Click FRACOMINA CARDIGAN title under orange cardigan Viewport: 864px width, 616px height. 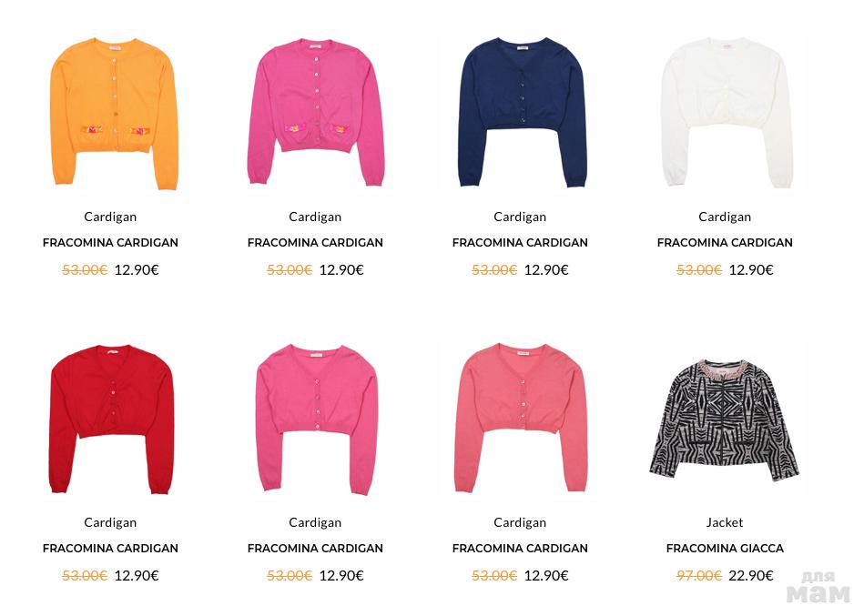pyautogui.click(x=110, y=243)
